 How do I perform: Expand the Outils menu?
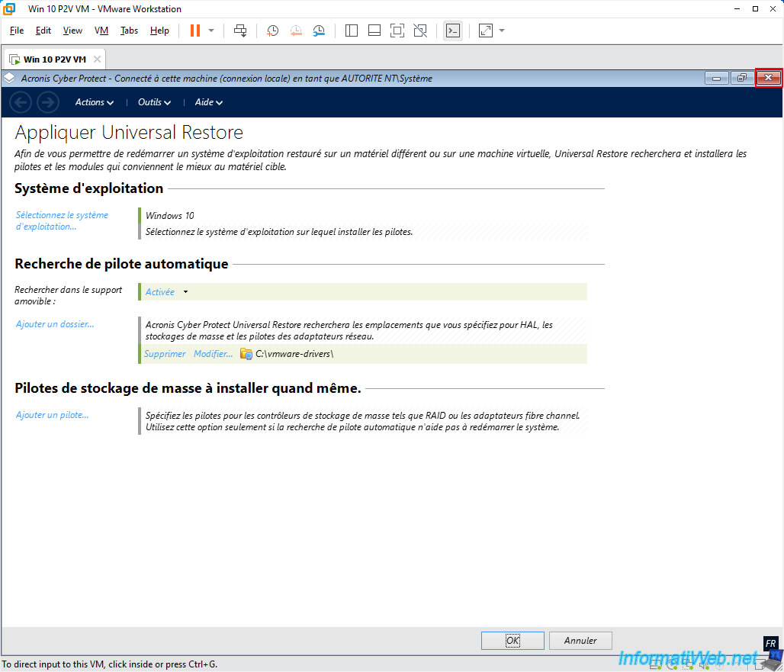(155, 102)
